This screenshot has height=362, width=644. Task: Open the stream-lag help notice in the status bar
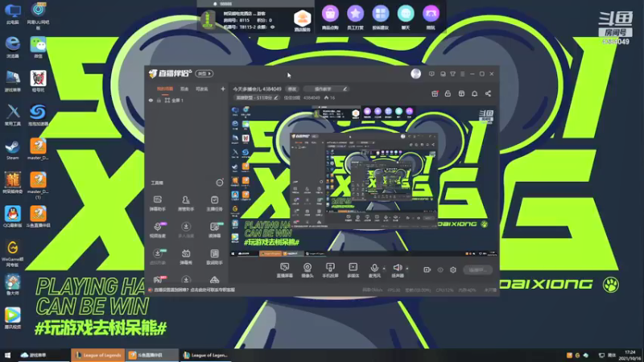click(194, 290)
